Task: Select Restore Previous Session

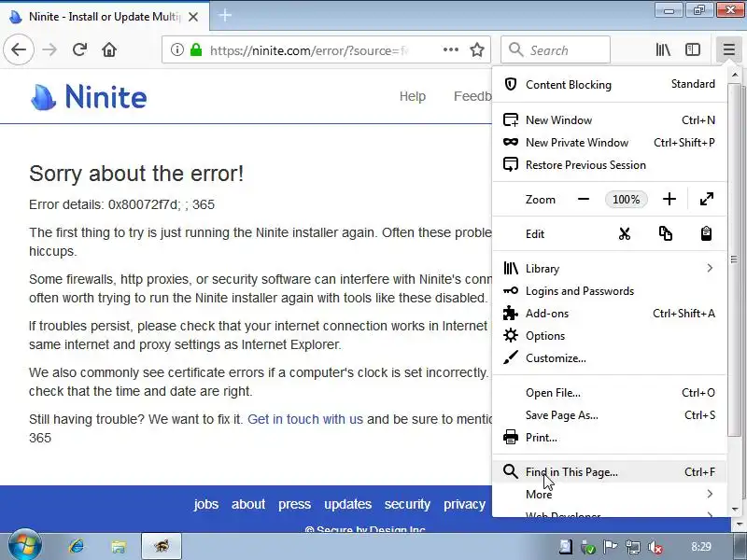Action: tap(610, 165)
